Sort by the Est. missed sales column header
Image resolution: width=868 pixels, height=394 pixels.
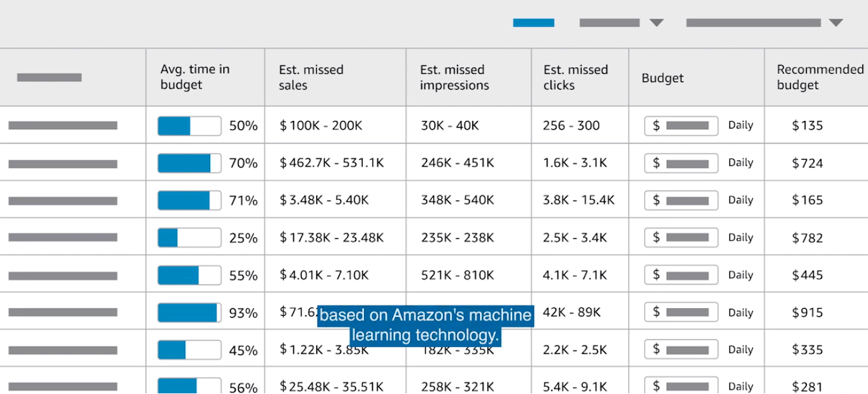coord(311,77)
